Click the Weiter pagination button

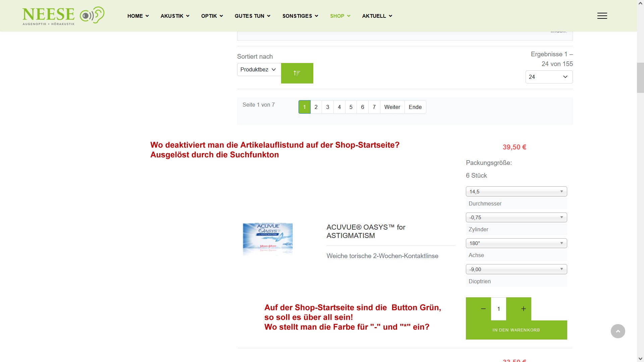click(x=392, y=107)
